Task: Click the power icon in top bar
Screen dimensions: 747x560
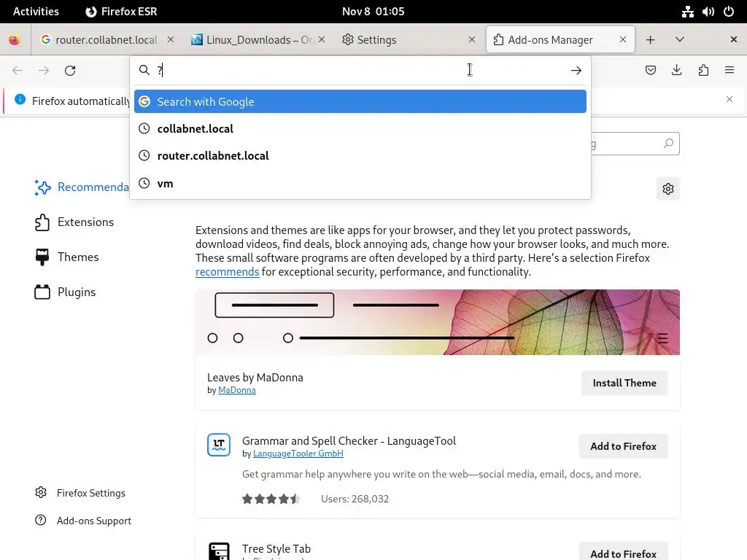Action: pos(729,12)
